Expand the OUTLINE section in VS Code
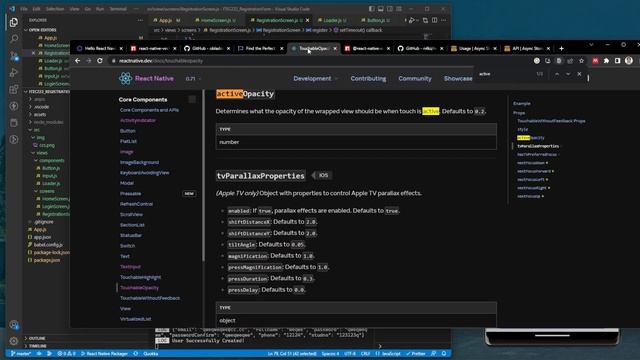This screenshot has height=360, width=640. click(x=37, y=338)
